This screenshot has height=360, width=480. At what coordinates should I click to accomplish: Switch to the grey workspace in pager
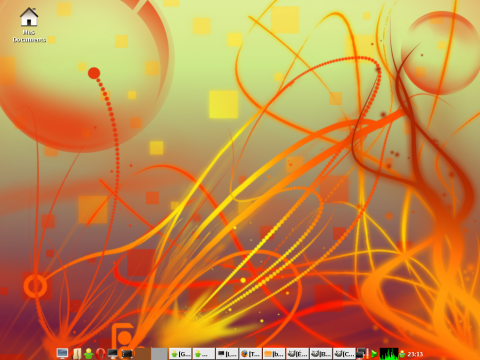click(x=159, y=354)
